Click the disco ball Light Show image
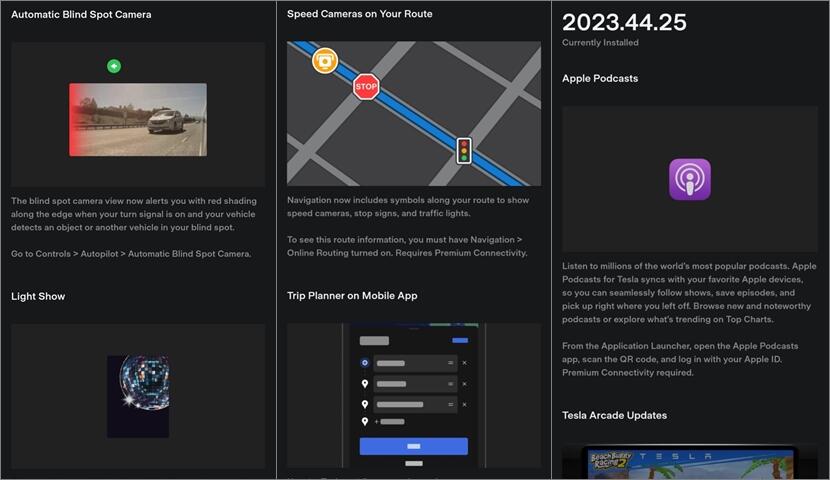This screenshot has height=480, width=830. click(138, 382)
